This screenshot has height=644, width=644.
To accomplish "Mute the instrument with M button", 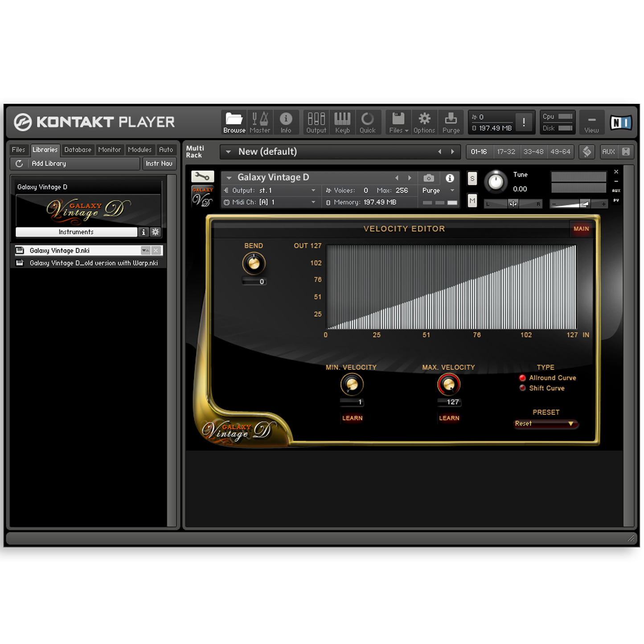I will pyautogui.click(x=472, y=201).
